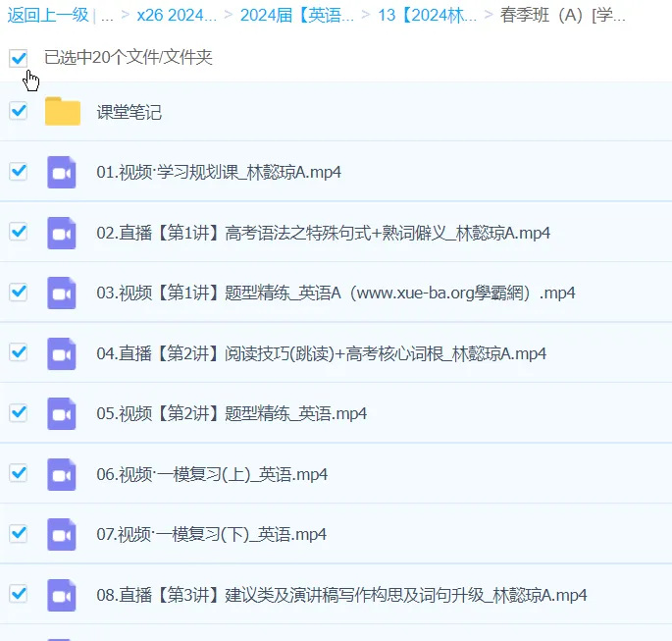The image size is (672, 641).
Task: Click video icon for 02.直播【第1讲】file
Action: [x=62, y=233]
